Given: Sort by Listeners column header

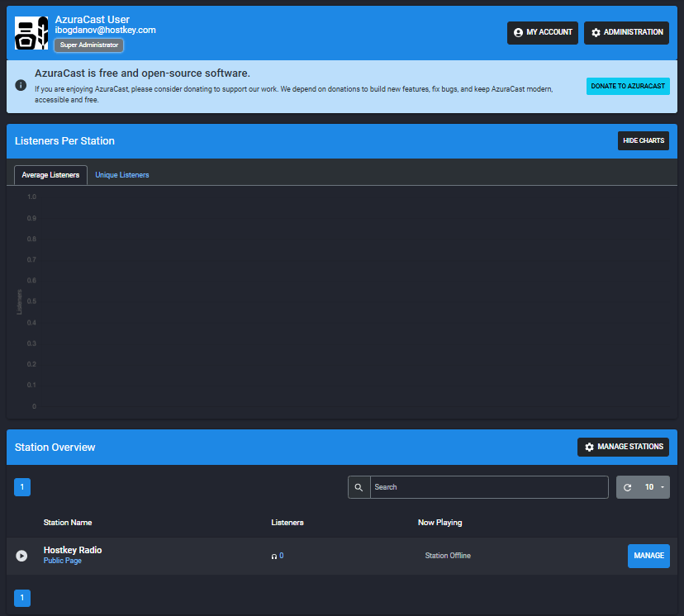Looking at the screenshot, I should point(287,523).
